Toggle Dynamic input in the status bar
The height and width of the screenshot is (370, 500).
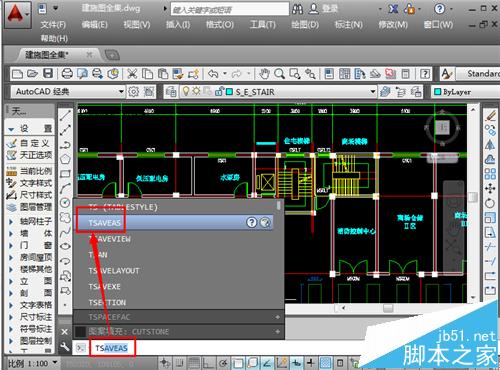296,363
